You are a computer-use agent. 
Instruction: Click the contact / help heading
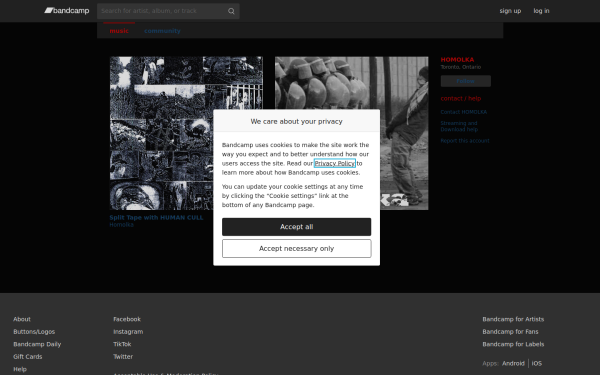tap(461, 98)
